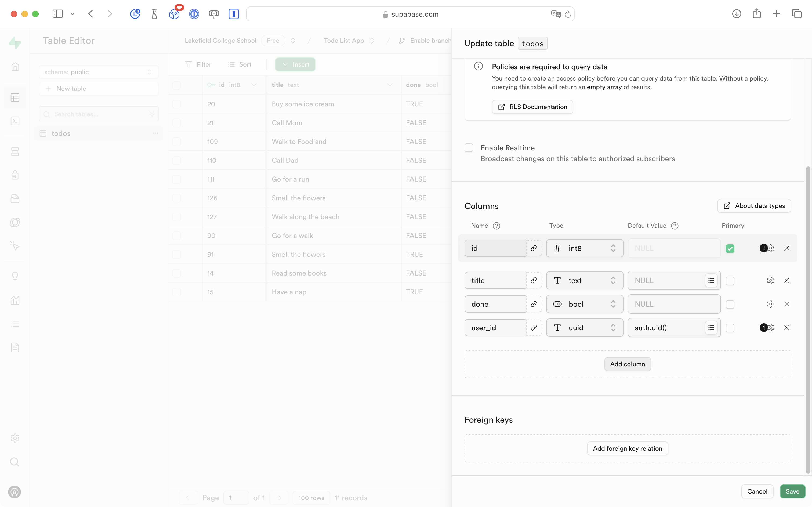Screen dimensions: 812x507
Task: Open type dropdown for title column
Action: pyautogui.click(x=584, y=280)
